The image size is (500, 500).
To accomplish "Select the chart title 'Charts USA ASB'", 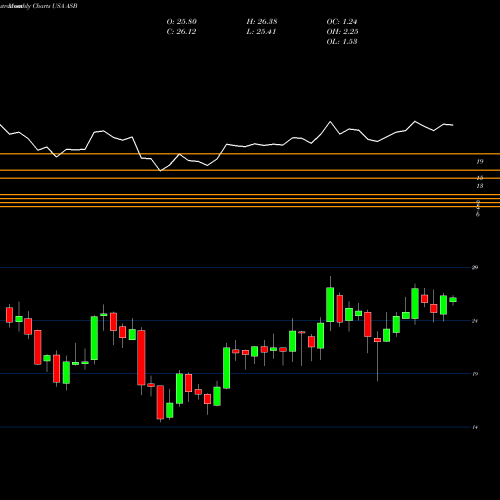I will tap(55, 6).
